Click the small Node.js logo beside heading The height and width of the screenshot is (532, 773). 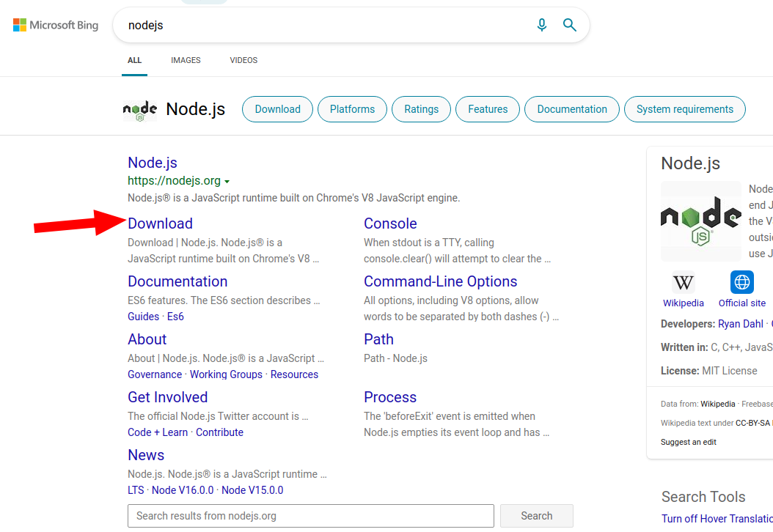[140, 109]
